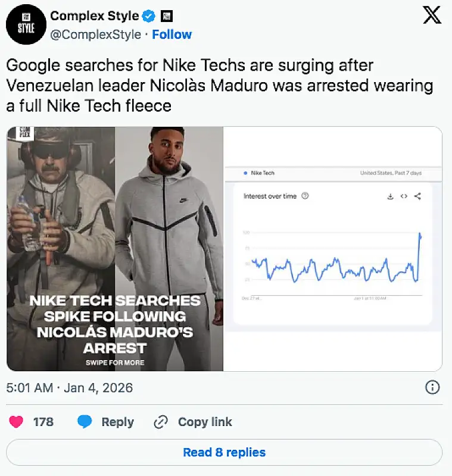Image resolution: width=452 pixels, height=476 pixels.
Task: Open the Google Trends chart image
Action: 333,249
